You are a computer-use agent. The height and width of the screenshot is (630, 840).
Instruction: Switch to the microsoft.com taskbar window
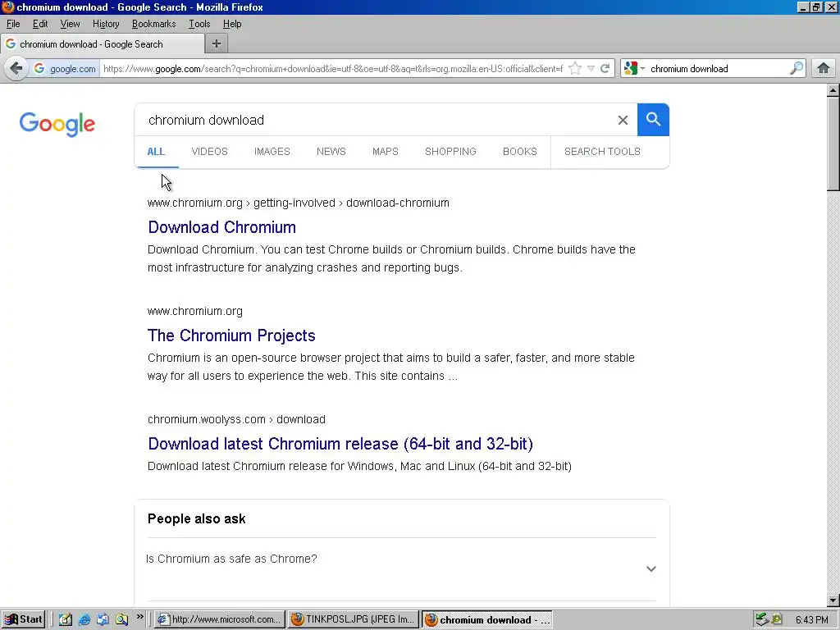click(x=220, y=620)
